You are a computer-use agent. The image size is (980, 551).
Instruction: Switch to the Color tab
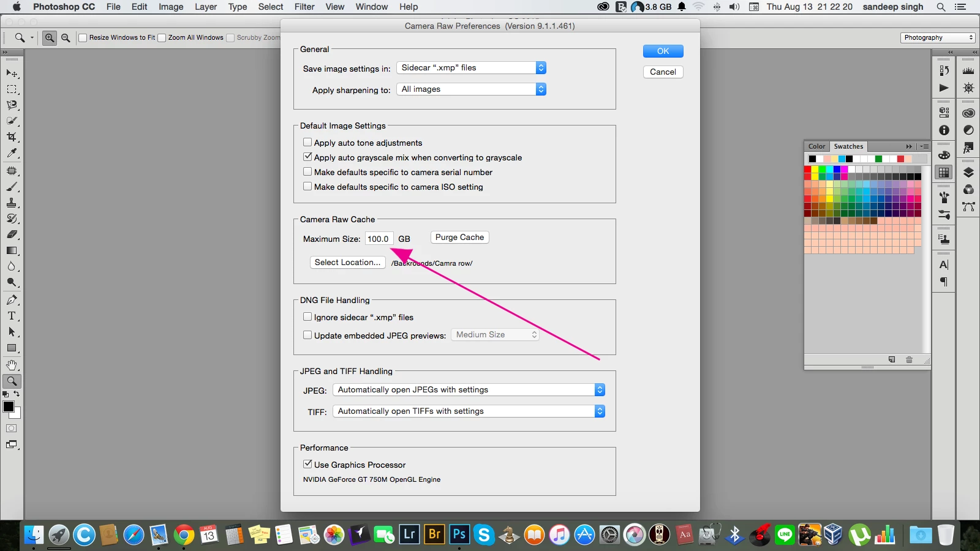(816, 146)
